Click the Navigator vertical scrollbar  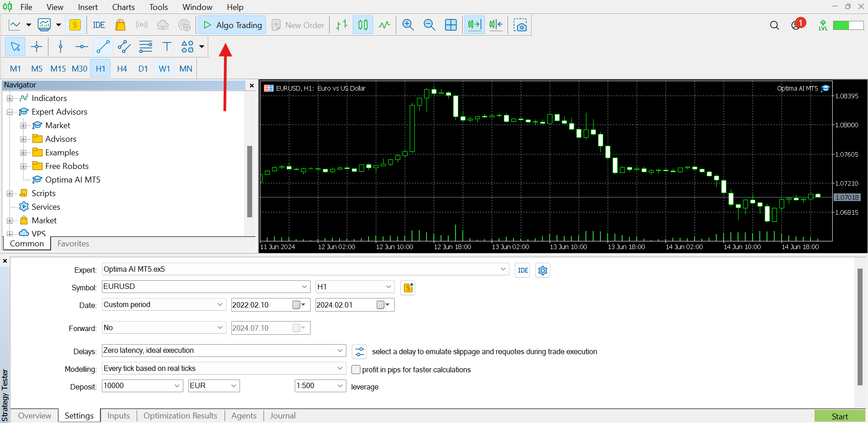pyautogui.click(x=249, y=181)
